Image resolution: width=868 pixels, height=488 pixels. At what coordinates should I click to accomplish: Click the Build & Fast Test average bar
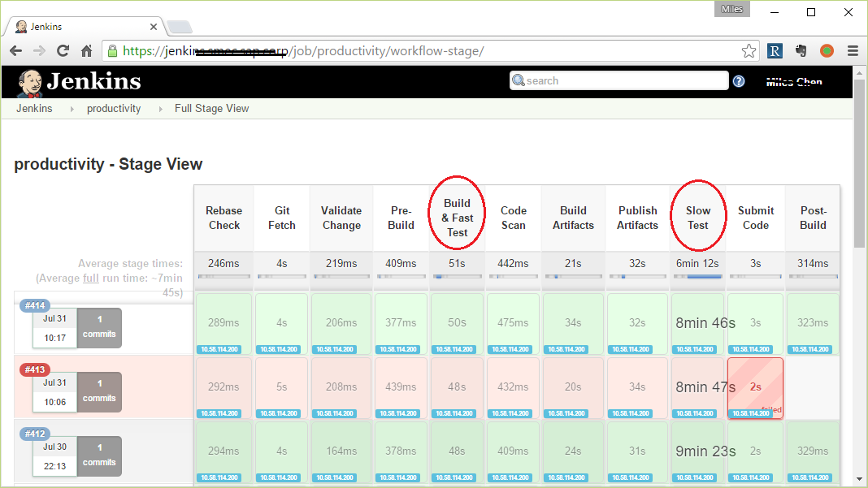coord(457,276)
